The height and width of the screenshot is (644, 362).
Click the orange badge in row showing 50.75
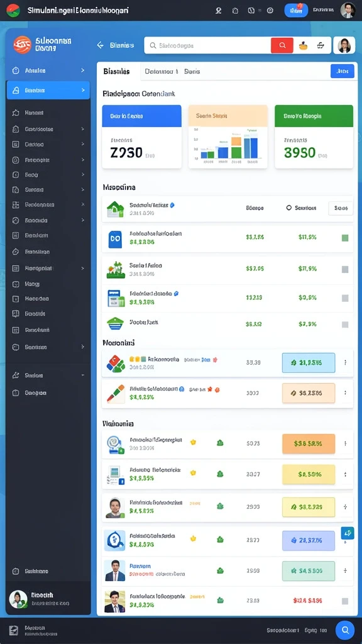pyautogui.click(x=308, y=443)
